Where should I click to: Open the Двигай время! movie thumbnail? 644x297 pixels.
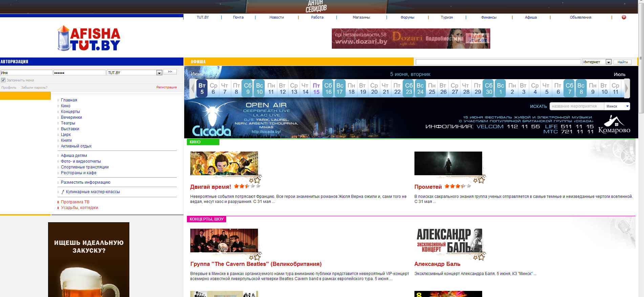pos(224,163)
